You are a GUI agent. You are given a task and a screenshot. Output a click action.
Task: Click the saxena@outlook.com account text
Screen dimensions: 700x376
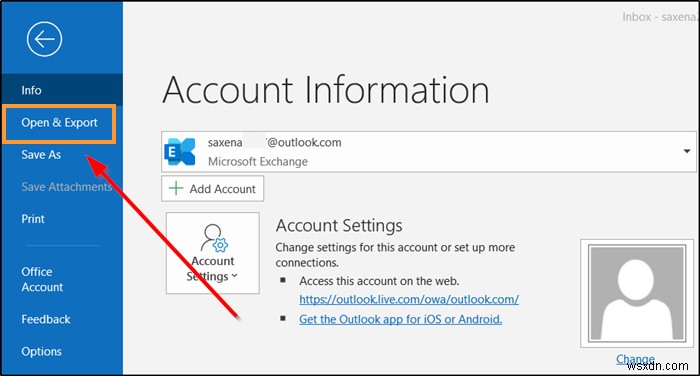(x=275, y=142)
